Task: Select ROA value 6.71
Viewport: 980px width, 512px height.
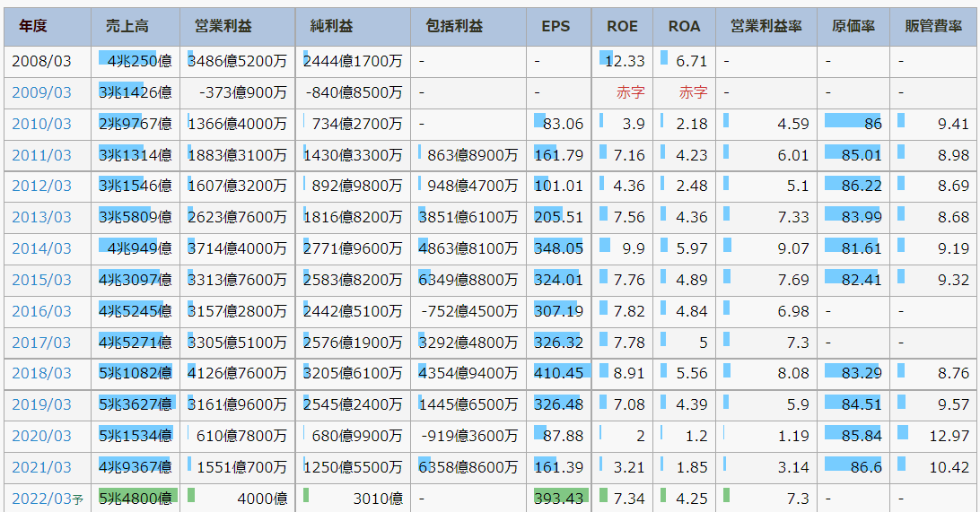Action: 692,61
